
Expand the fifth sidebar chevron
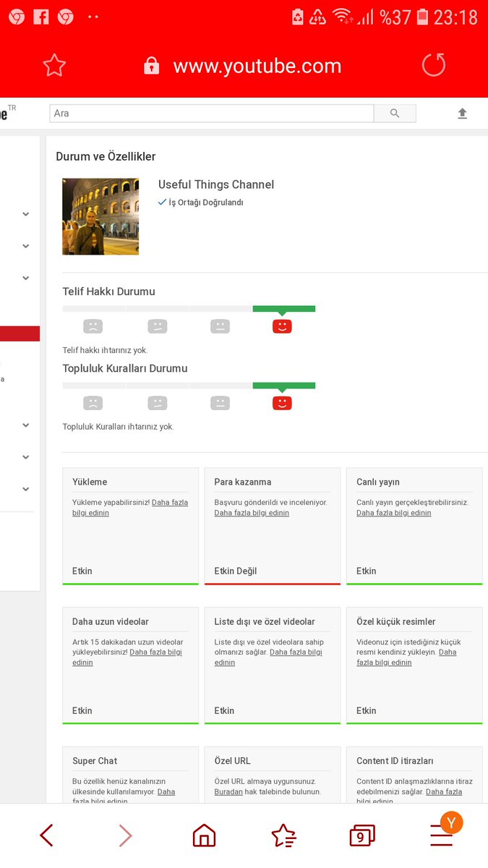pyautogui.click(x=26, y=457)
